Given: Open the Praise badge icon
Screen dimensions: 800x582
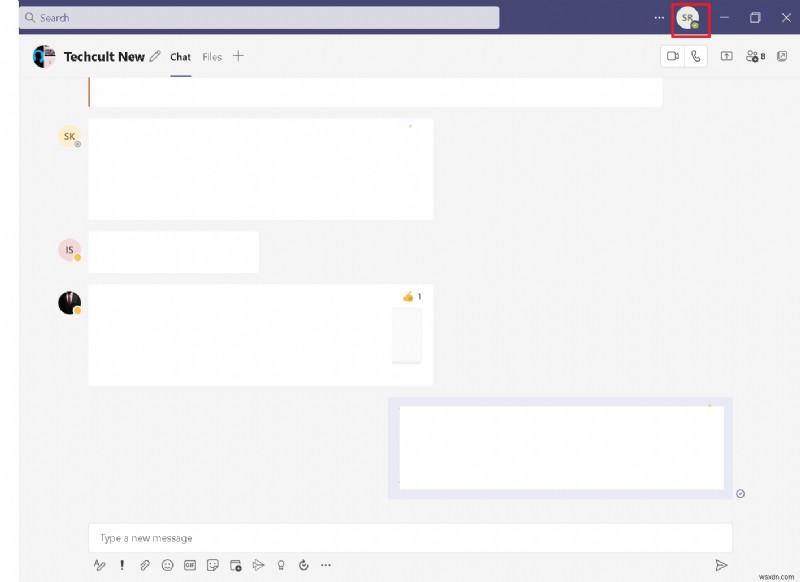Looking at the screenshot, I should [x=281, y=565].
